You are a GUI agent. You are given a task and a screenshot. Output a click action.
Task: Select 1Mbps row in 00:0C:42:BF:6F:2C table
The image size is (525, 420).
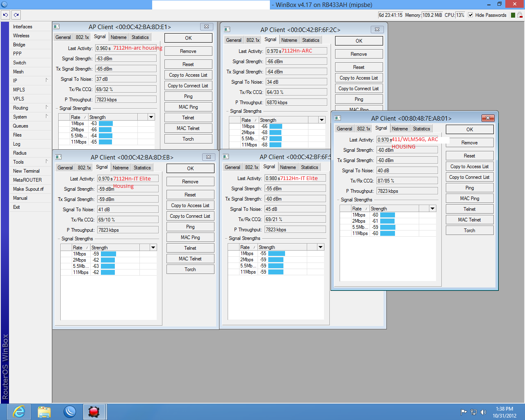pos(277,126)
